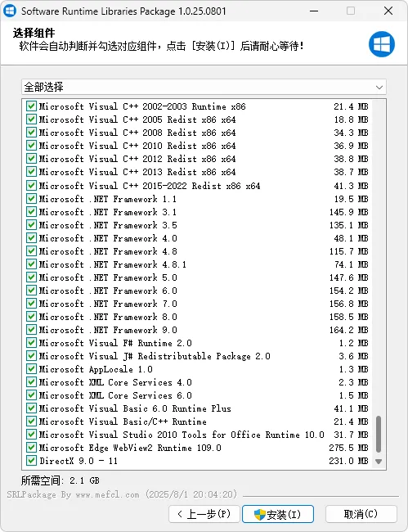Select the Microsoft Edge WebView2 Runtime 109.0 text
This screenshot has width=408, height=532.
tap(130, 449)
